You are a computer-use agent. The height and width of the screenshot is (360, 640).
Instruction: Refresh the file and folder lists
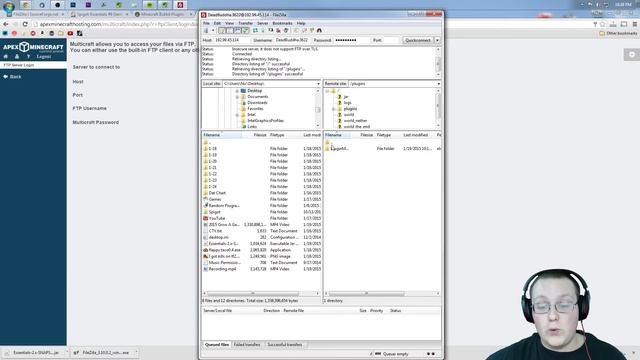[255, 31]
